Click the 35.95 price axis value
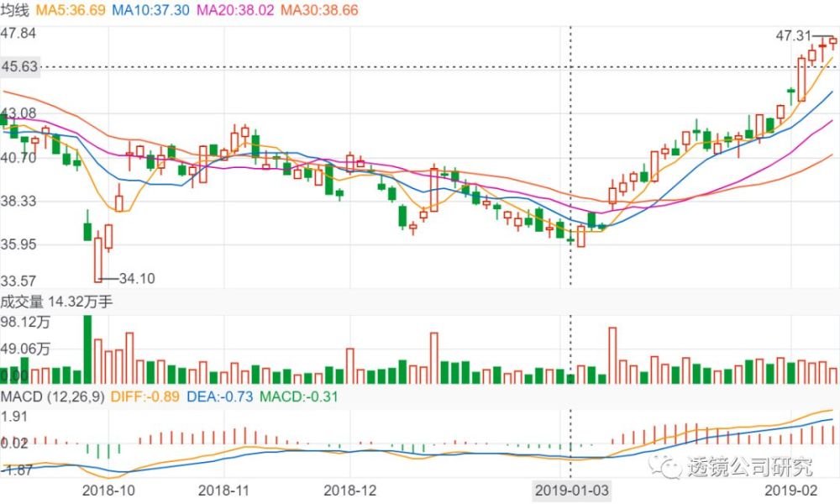The width and height of the screenshot is (840, 504). 18,244
